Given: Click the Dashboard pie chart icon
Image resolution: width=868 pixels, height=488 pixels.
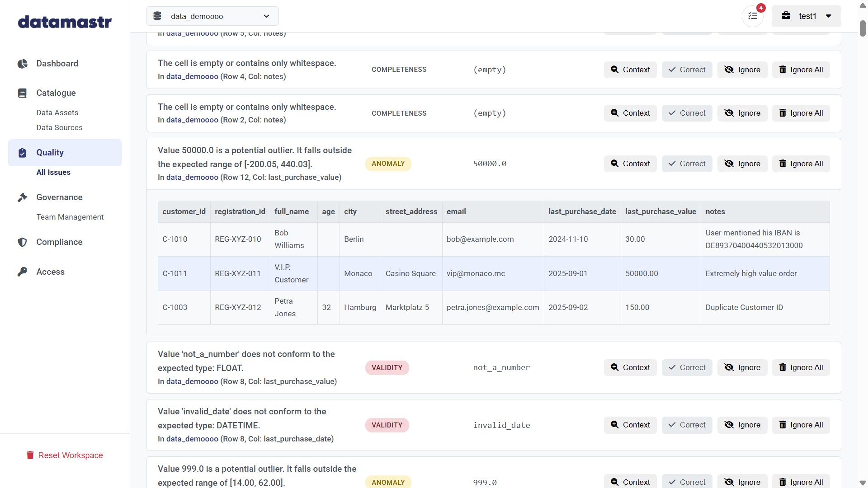Looking at the screenshot, I should click(x=22, y=64).
